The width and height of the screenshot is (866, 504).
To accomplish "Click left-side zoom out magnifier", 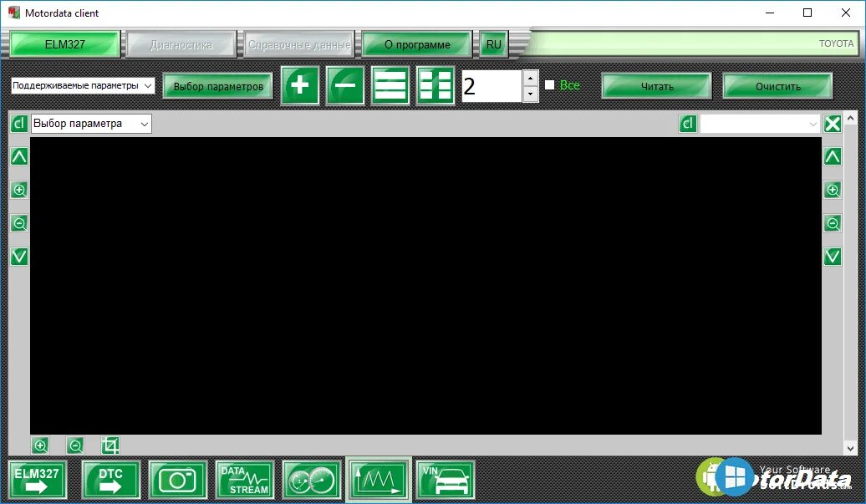I will click(19, 223).
